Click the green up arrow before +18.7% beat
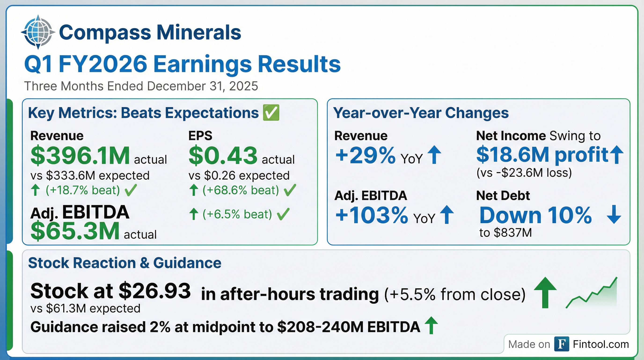Image resolution: width=644 pixels, height=360 pixels. point(36,190)
